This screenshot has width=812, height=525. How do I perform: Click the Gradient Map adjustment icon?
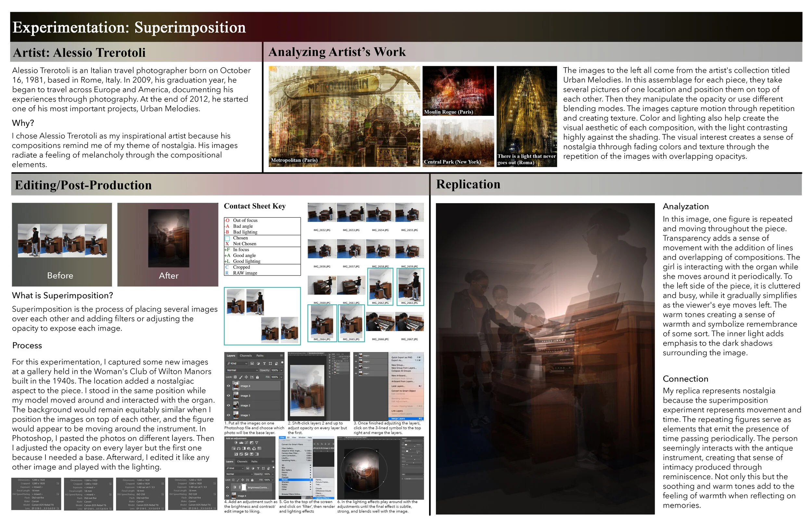pyautogui.click(x=257, y=455)
